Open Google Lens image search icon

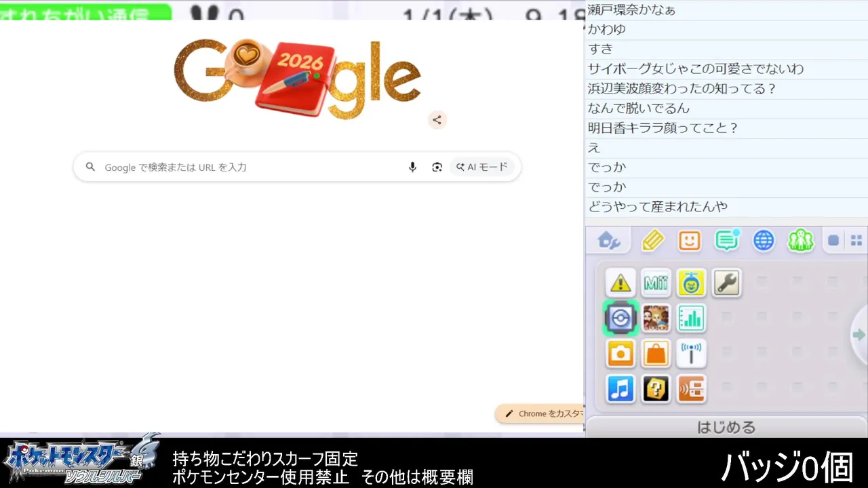pyautogui.click(x=437, y=167)
